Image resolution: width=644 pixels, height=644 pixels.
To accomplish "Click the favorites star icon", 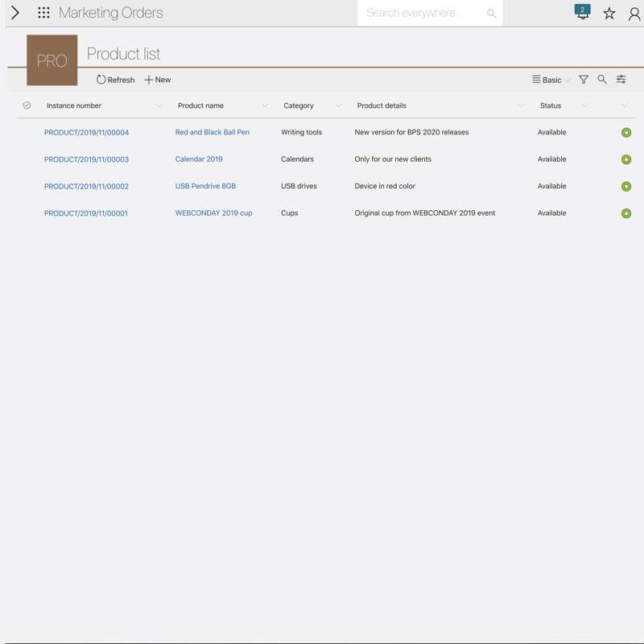I will pyautogui.click(x=609, y=14).
